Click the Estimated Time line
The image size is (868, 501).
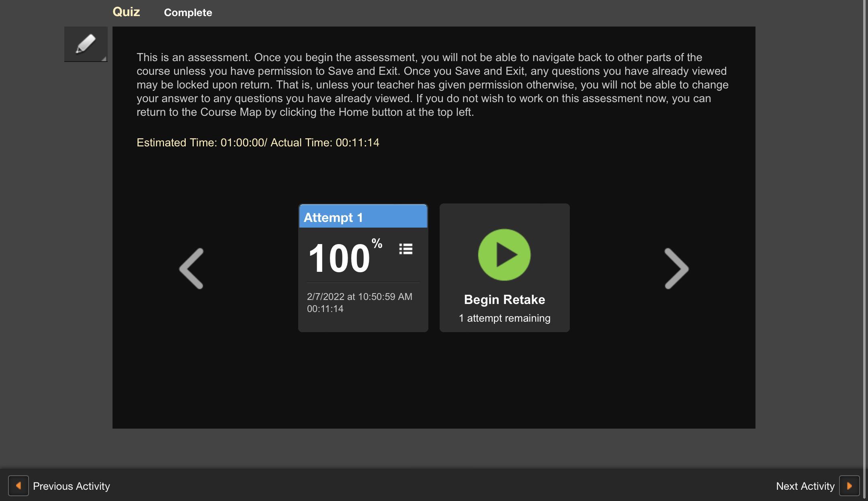258,143
